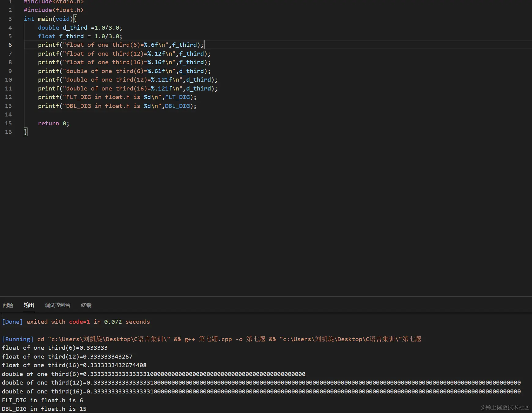Click the #include<float.h> code line
532x413 pixels.
pyautogui.click(x=54, y=10)
